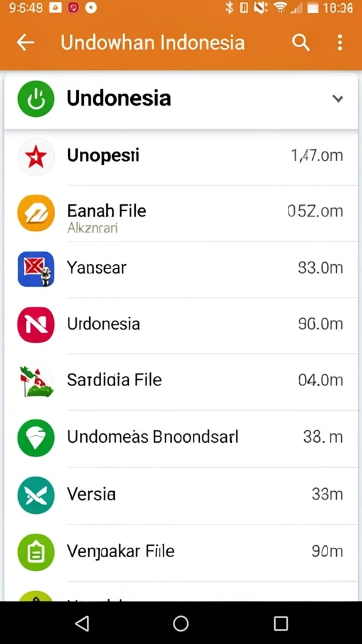
Task: Tap the Venjoakar Fiile green clipboard icon
Action: (36, 552)
